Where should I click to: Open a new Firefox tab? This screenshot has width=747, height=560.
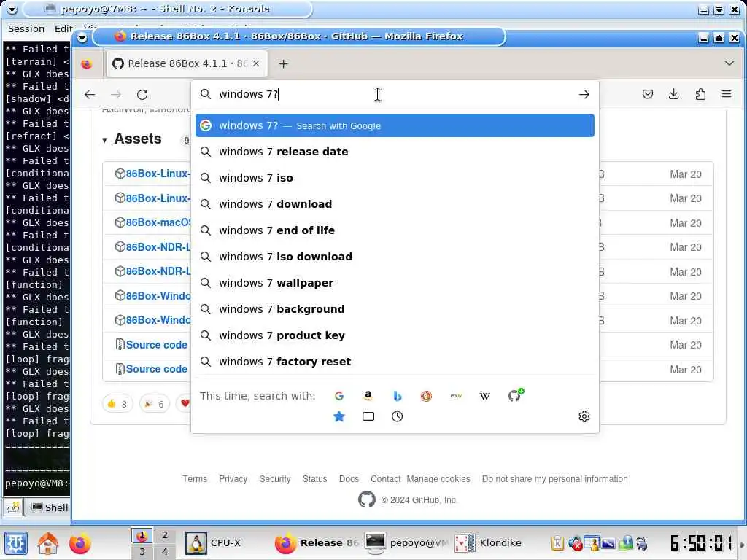pyautogui.click(x=284, y=64)
